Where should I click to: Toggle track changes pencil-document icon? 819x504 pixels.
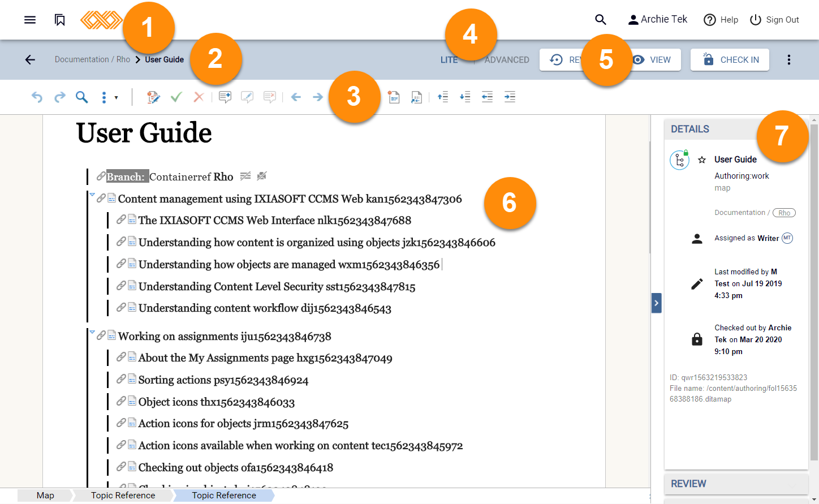(153, 97)
